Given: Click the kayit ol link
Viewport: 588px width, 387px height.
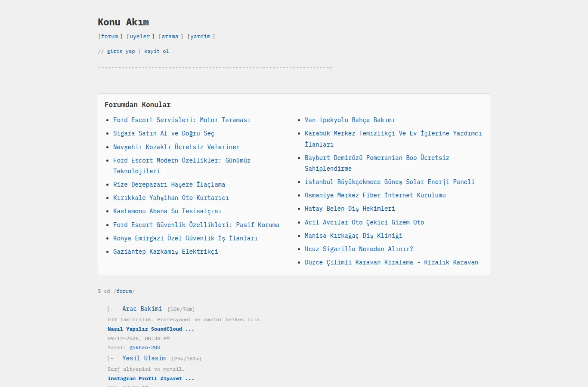Looking at the screenshot, I should [157, 51].
